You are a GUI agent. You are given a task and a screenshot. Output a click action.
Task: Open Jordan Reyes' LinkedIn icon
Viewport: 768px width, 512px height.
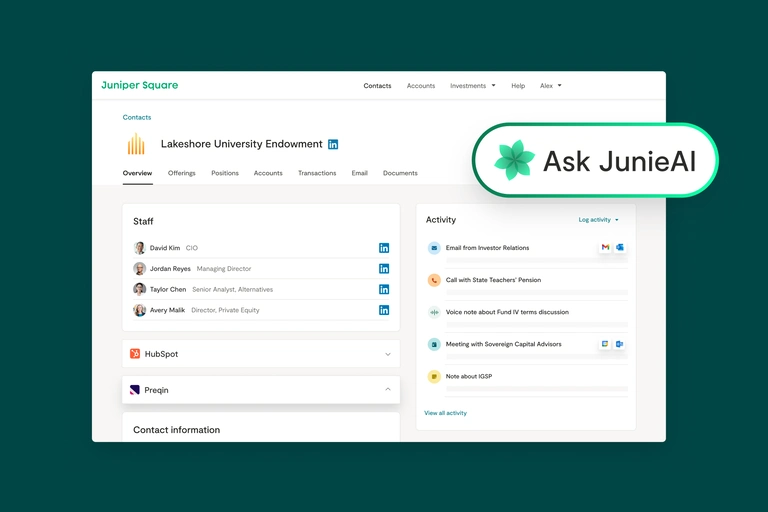384,268
